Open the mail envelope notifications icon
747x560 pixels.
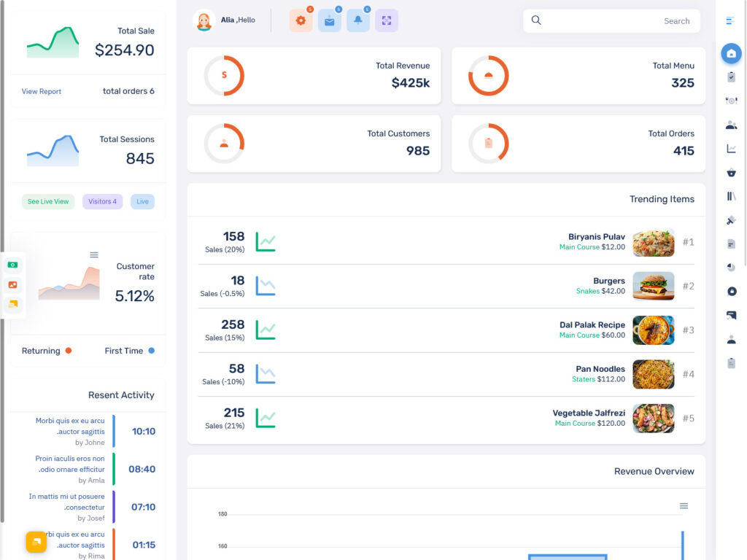click(x=329, y=20)
